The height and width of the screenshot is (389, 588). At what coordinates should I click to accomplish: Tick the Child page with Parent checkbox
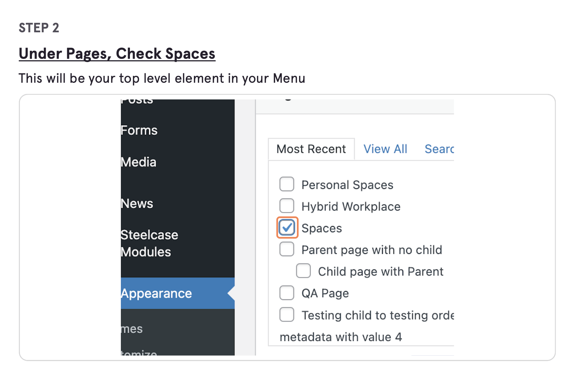303,271
